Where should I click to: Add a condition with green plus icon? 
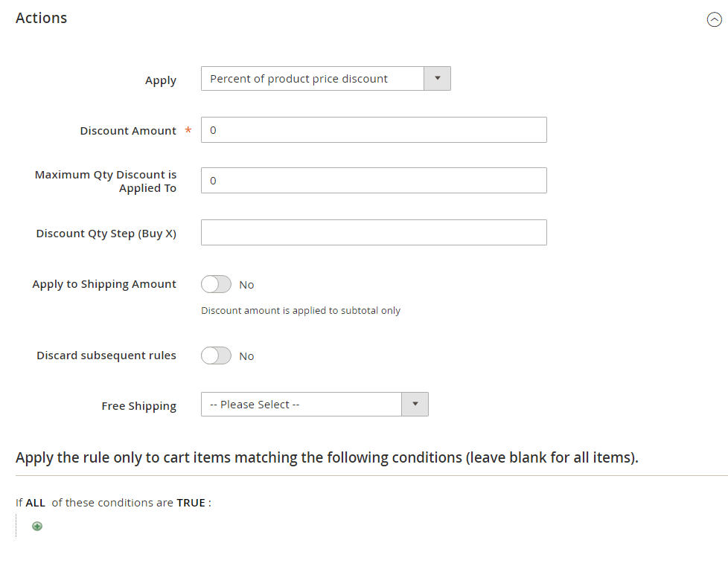(x=37, y=526)
